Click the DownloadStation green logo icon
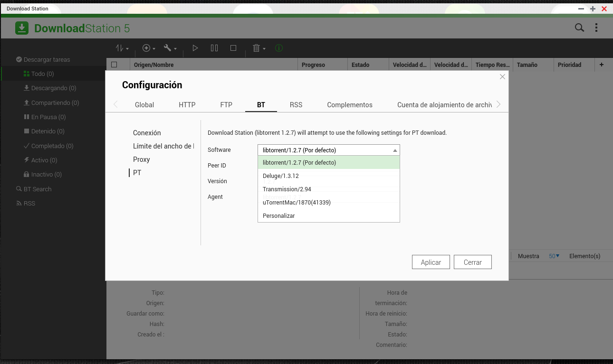Screen dimensions: 613x364 [x=22, y=28]
